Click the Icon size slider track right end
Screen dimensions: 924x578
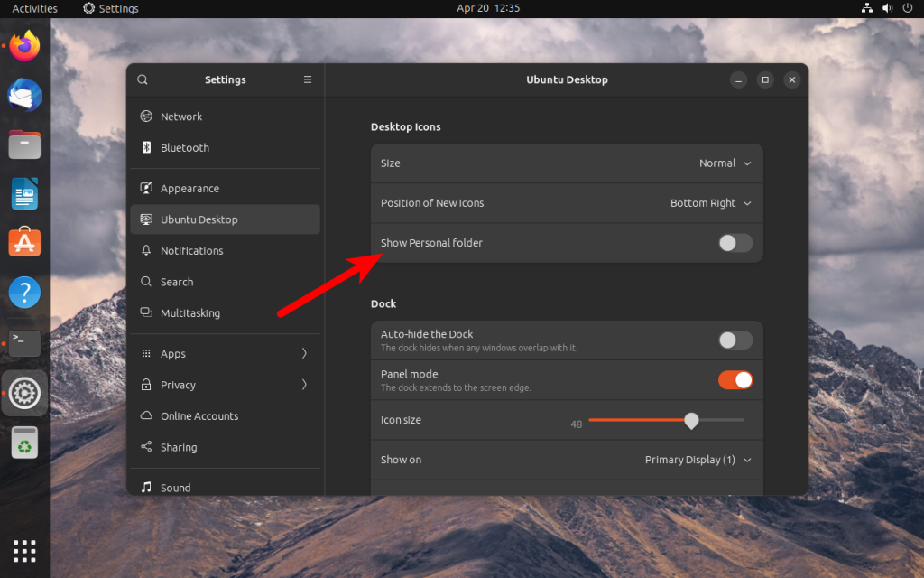742,420
